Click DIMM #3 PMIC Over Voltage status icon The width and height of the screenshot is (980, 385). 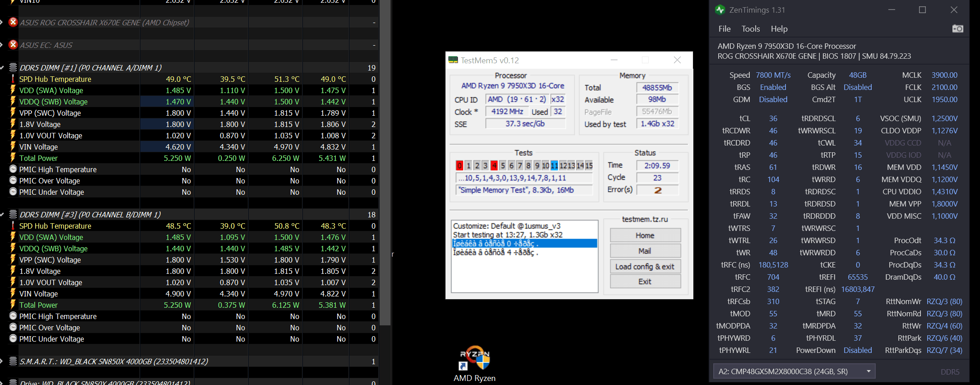click(x=13, y=327)
